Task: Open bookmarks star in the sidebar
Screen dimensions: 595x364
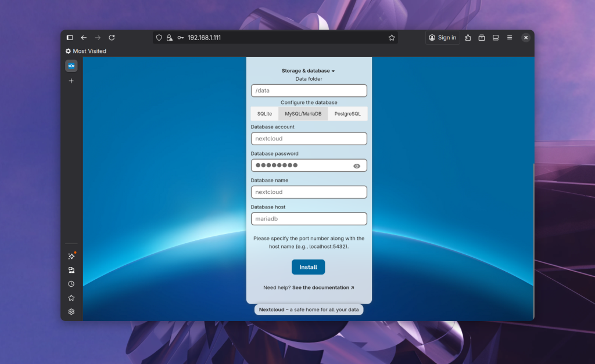Action: [71, 298]
